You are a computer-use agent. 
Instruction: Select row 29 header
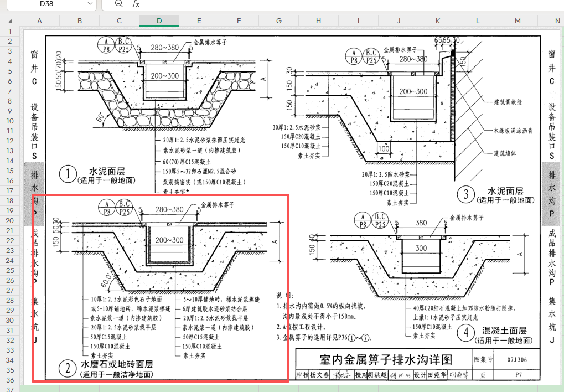point(10,310)
